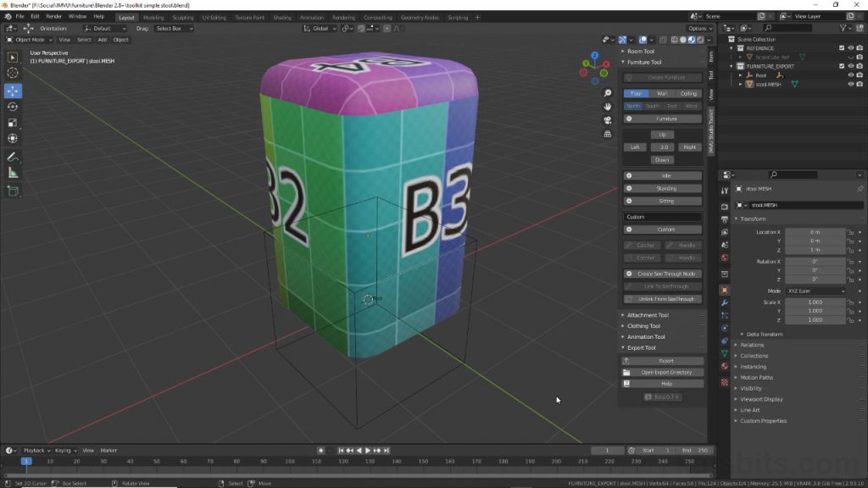
Task: Open the Edit menu
Action: [x=35, y=15]
